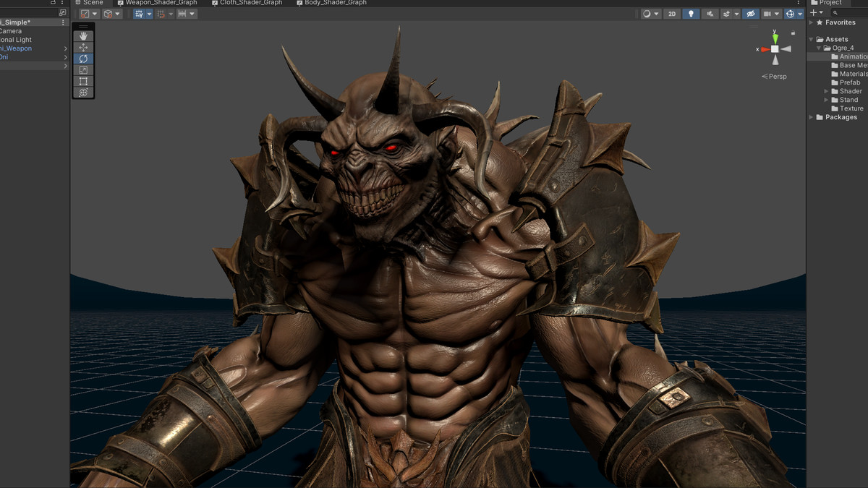Collapse the Ogre_4 folder
Screen dimensions: 868x488
tap(818, 48)
